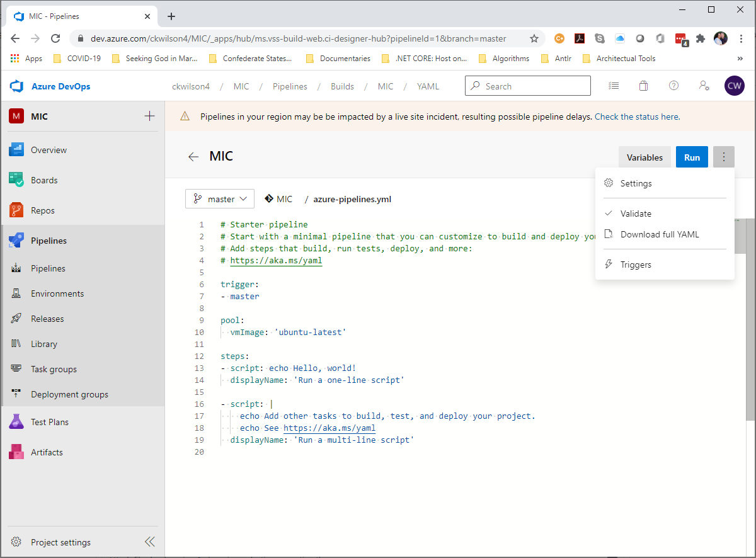Open the aka.ms/yaml link in the YAML
The height and width of the screenshot is (558, 756).
click(276, 259)
